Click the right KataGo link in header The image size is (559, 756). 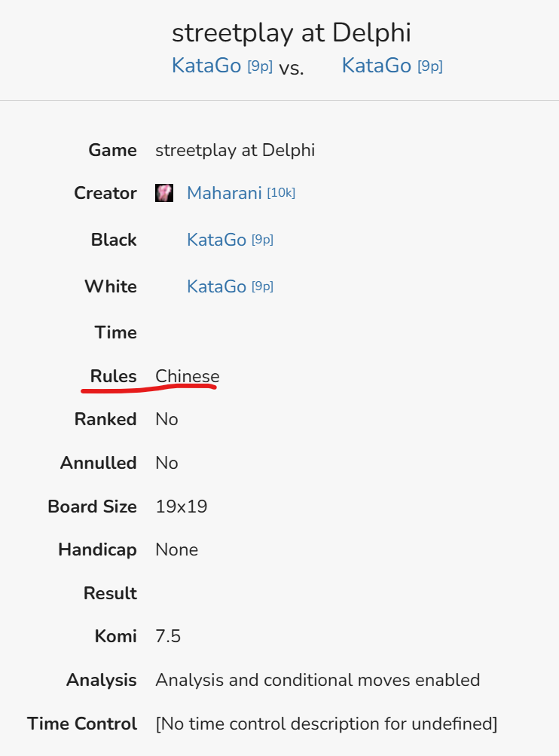pos(377,66)
